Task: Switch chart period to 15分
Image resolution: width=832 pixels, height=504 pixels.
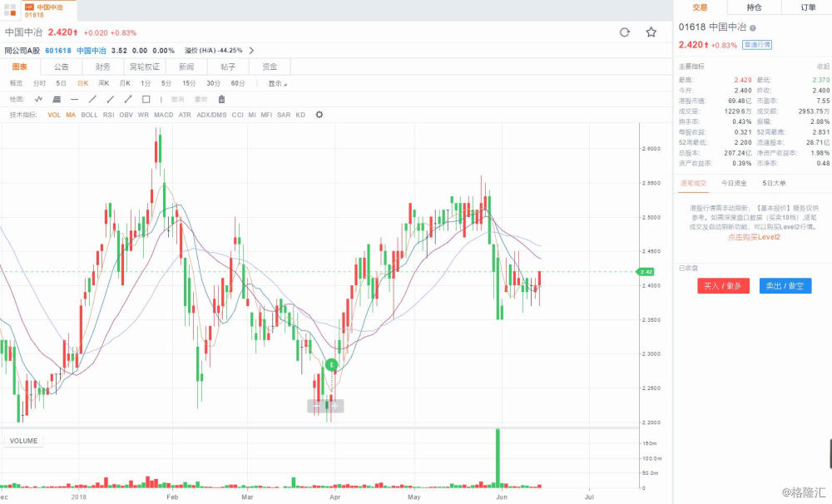Action: pos(189,83)
